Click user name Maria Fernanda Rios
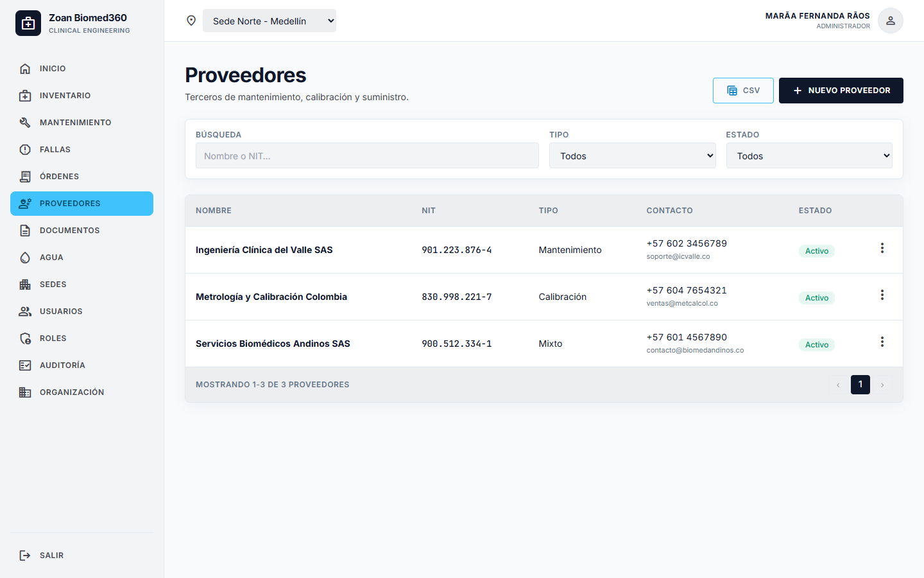Viewport: 924px width, 578px height. pos(817,15)
